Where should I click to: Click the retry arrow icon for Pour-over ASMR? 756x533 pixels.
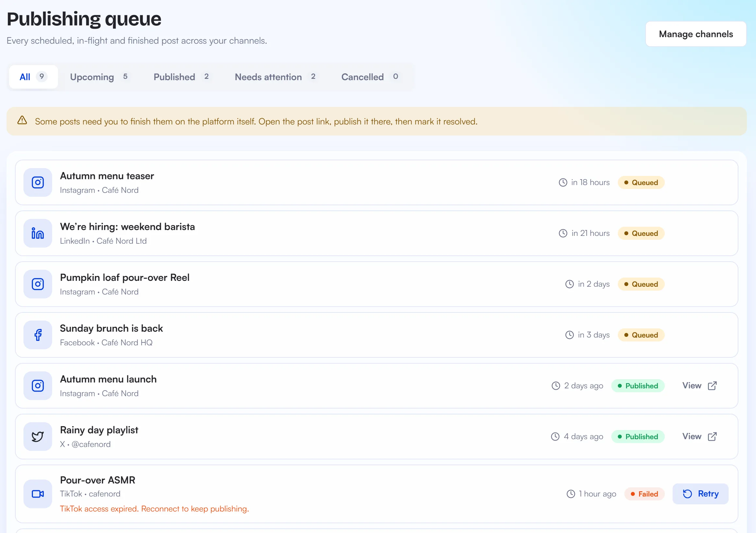(x=688, y=494)
